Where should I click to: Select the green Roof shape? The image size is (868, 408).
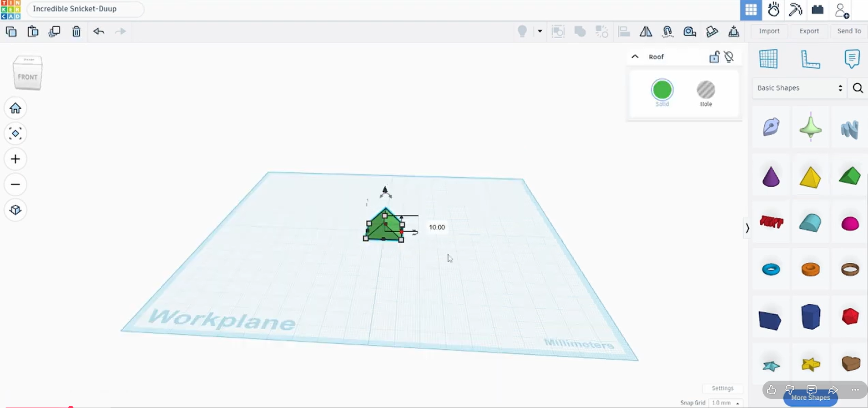pyautogui.click(x=849, y=176)
